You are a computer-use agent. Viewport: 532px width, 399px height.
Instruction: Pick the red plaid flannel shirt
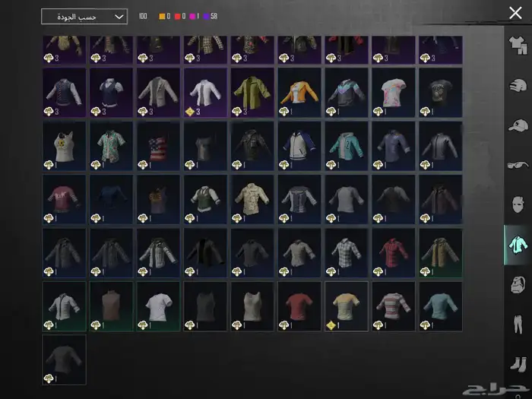(393, 252)
